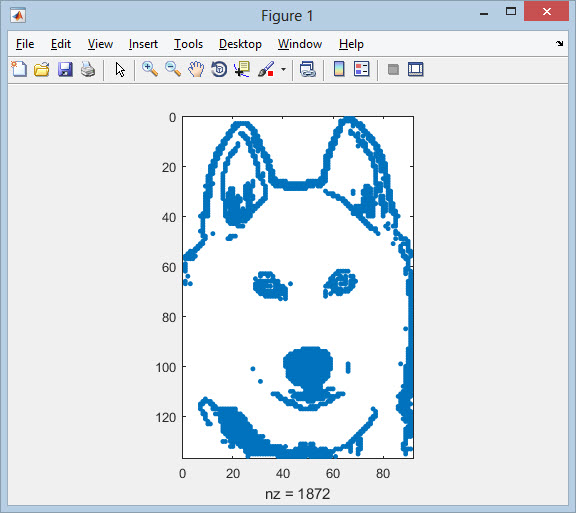The height and width of the screenshot is (513, 576).
Task: Open file using the folder icon
Action: pyautogui.click(x=42, y=69)
